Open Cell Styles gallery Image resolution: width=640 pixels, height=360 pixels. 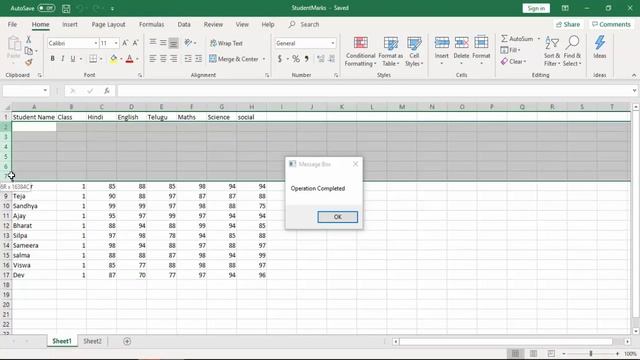(414, 51)
